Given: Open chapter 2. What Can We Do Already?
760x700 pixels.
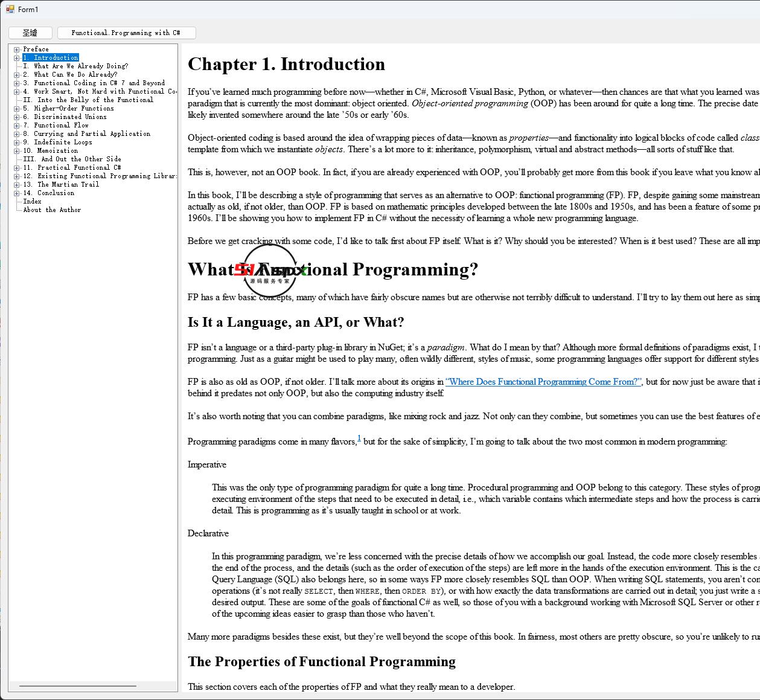Looking at the screenshot, I should point(70,75).
